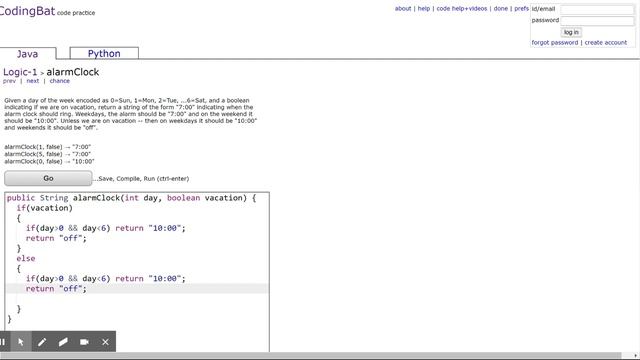The image size is (640, 360).
Task: Click the CodingBat logo heading
Action: coord(27,11)
